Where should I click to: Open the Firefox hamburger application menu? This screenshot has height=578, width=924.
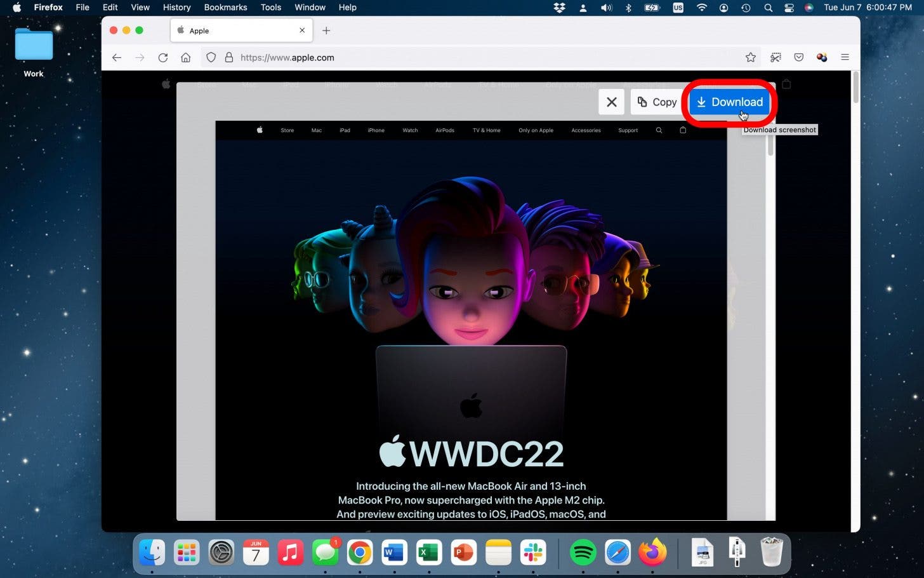(x=845, y=58)
